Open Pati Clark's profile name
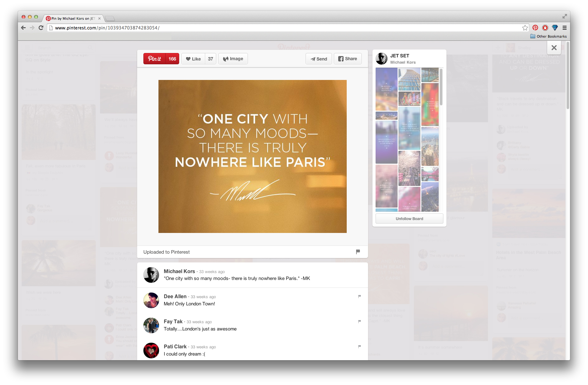Viewport: 588px width, 385px height. (175, 346)
